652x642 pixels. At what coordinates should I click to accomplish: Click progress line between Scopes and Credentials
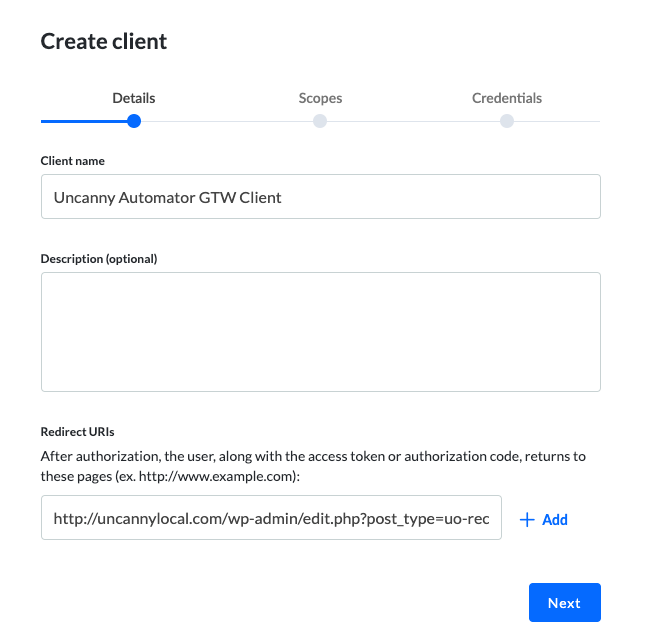pyautogui.click(x=413, y=121)
